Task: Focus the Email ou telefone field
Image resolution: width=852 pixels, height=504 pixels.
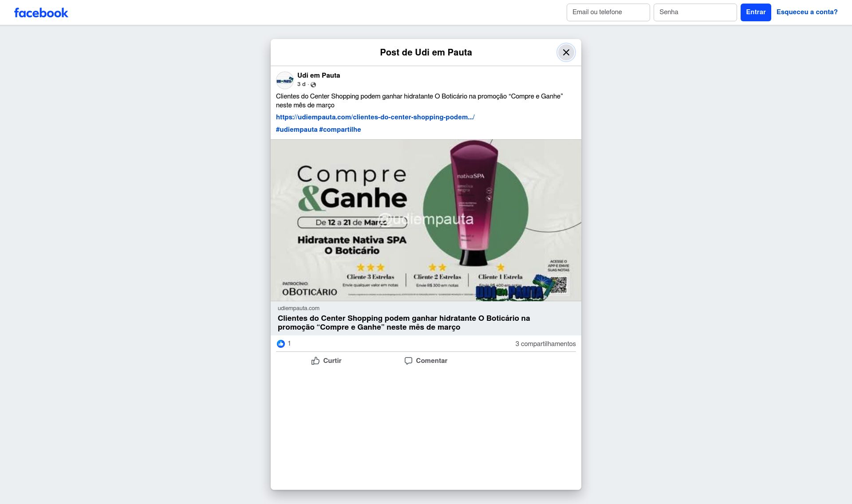Action: [608, 12]
